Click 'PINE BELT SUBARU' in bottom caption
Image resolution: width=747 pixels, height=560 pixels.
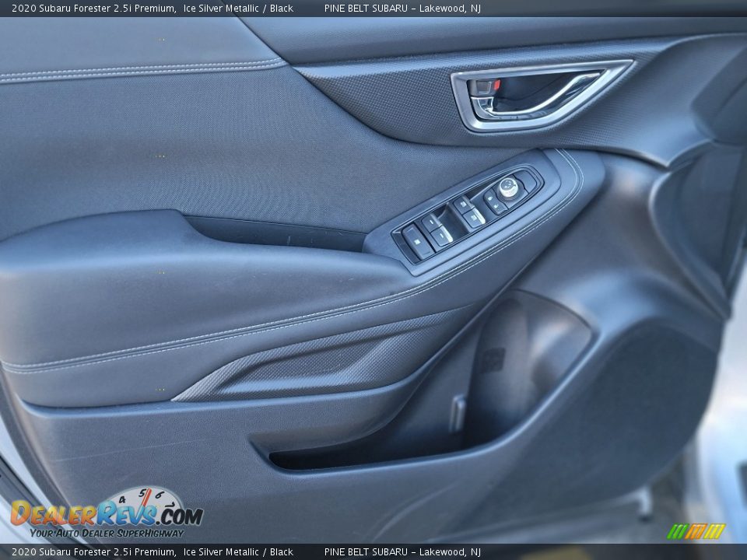366,552
